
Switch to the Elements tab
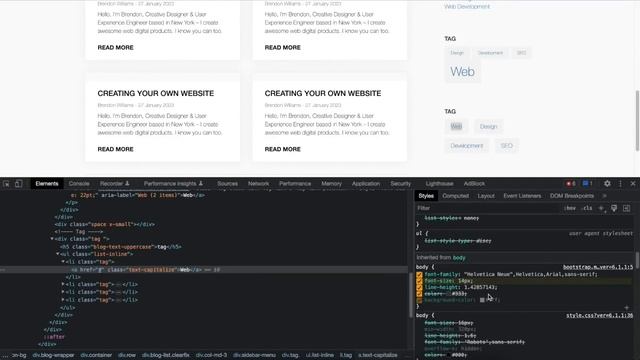click(47, 184)
